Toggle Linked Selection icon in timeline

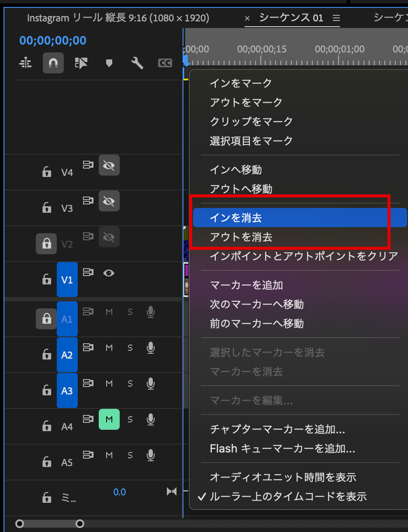81,63
